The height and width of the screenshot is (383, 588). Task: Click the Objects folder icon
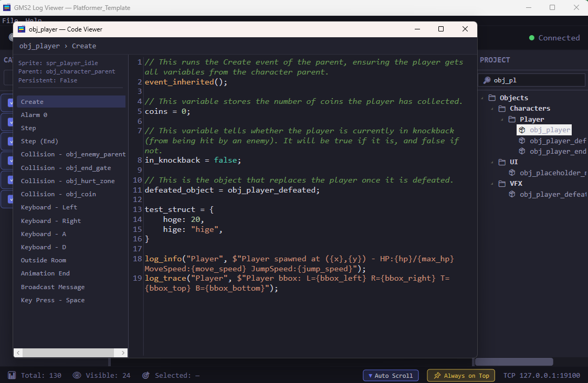pyautogui.click(x=492, y=98)
